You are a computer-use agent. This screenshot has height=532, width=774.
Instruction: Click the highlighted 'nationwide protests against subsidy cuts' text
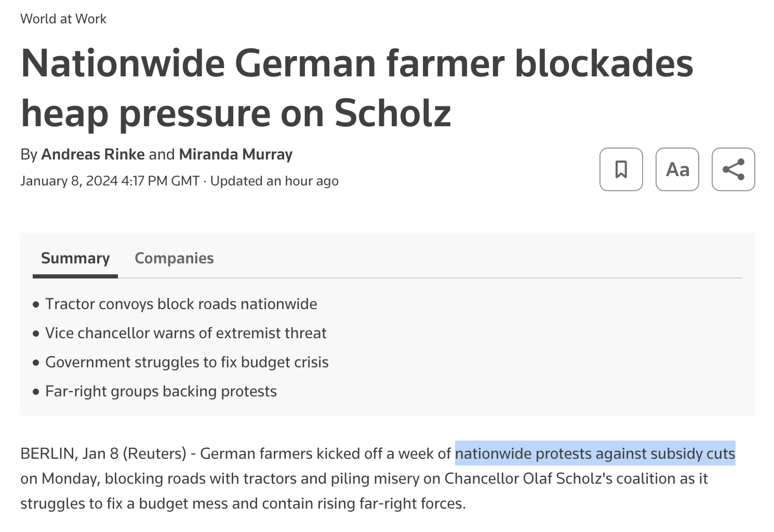(x=595, y=454)
